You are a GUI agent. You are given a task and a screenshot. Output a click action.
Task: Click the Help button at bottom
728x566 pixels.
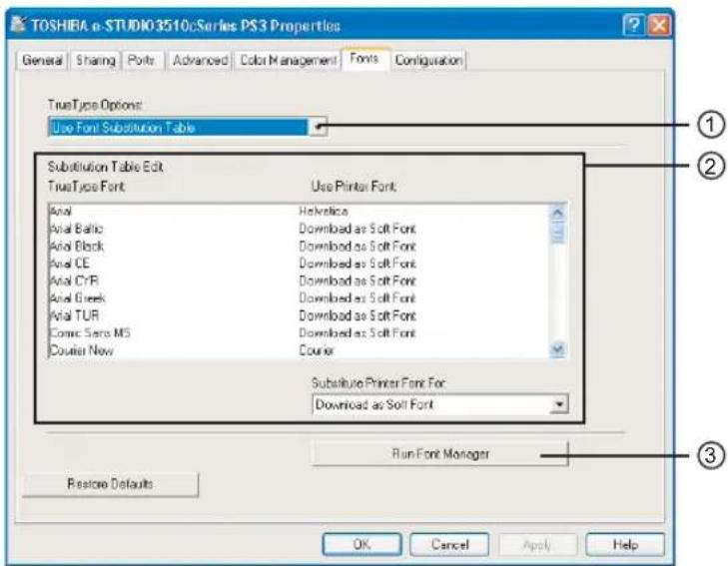pyautogui.click(x=625, y=544)
